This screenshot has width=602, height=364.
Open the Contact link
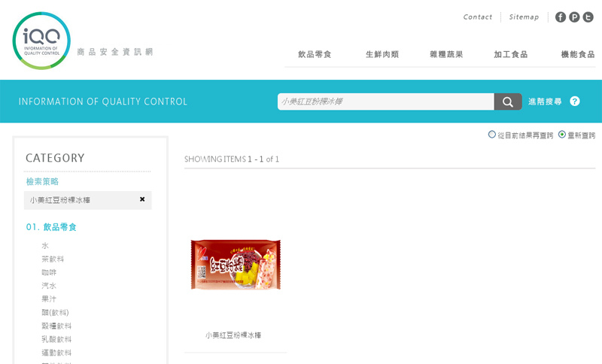(478, 17)
